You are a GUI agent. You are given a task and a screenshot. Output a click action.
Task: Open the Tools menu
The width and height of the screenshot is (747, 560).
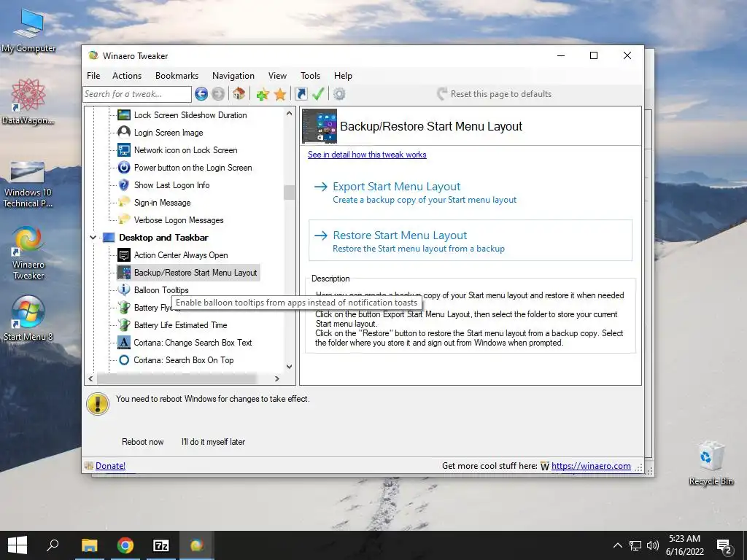pyautogui.click(x=310, y=76)
